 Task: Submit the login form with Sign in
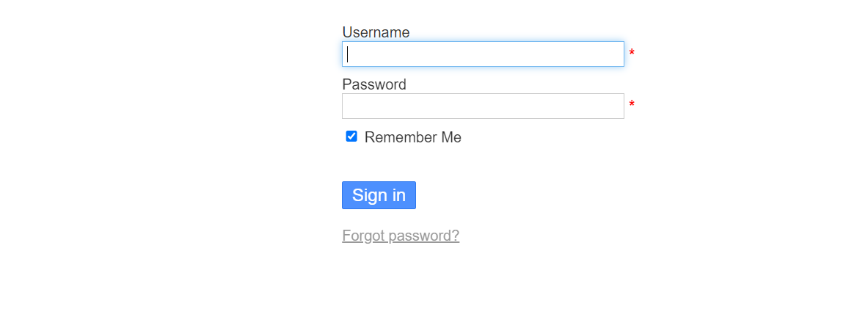pyautogui.click(x=379, y=195)
